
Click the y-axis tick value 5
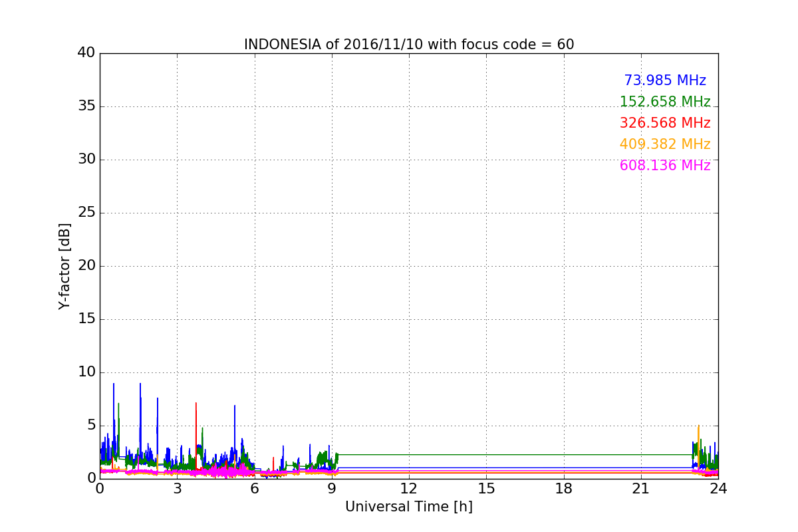tap(90, 426)
